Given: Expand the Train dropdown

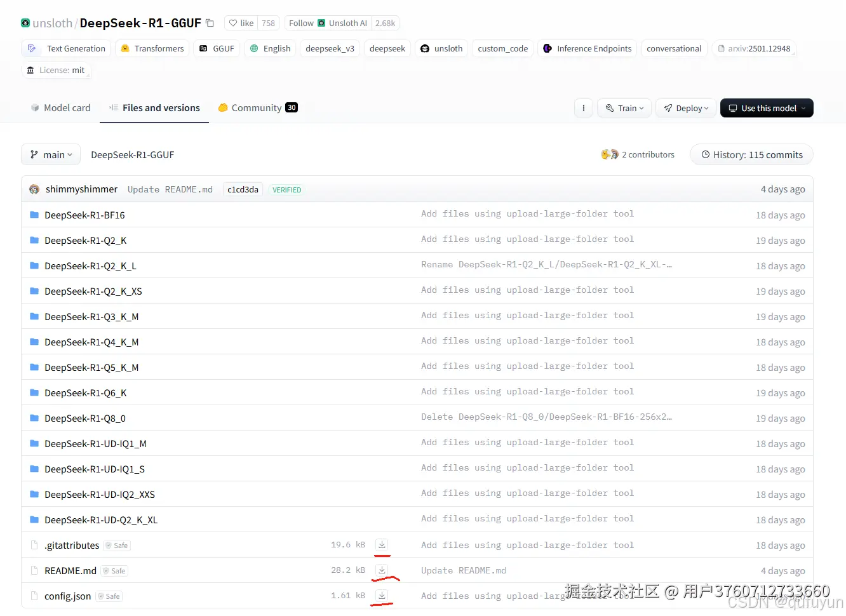Looking at the screenshot, I should click(x=624, y=108).
